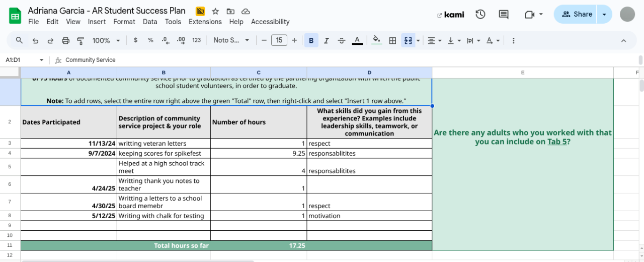Open the borders tool icon
The height and width of the screenshot is (262, 644).
[x=393, y=40]
